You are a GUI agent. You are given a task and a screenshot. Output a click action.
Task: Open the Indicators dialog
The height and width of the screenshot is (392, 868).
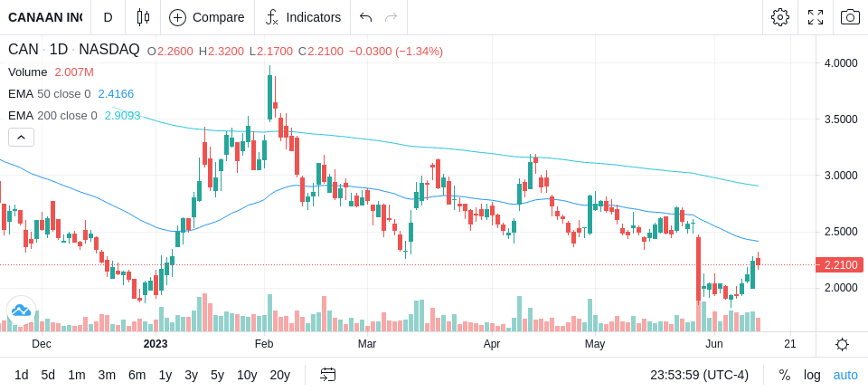(303, 17)
